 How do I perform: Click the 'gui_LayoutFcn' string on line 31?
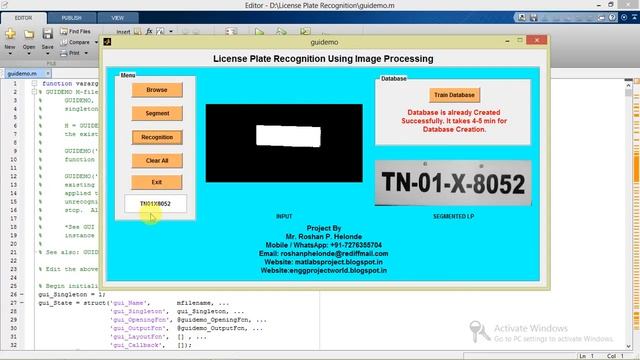click(x=139, y=337)
